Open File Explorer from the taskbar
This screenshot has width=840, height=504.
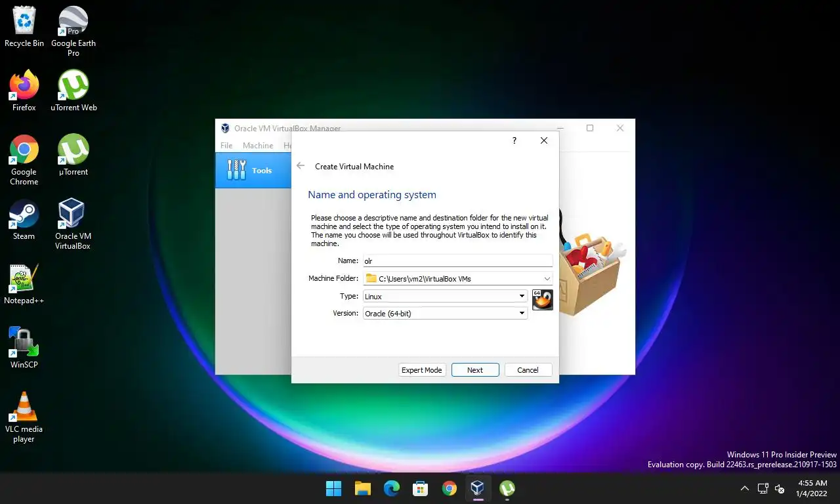[x=363, y=488]
